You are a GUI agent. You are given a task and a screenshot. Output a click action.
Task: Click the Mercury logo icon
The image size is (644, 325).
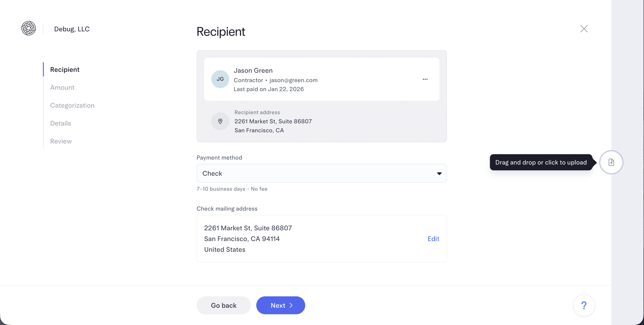click(28, 28)
